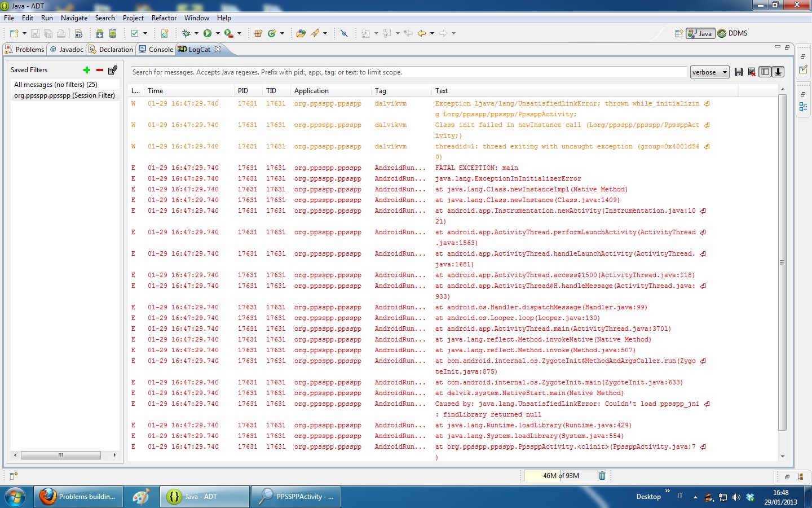812x508 pixels.
Task: Toggle display of saved filters view
Action: [x=765, y=72]
